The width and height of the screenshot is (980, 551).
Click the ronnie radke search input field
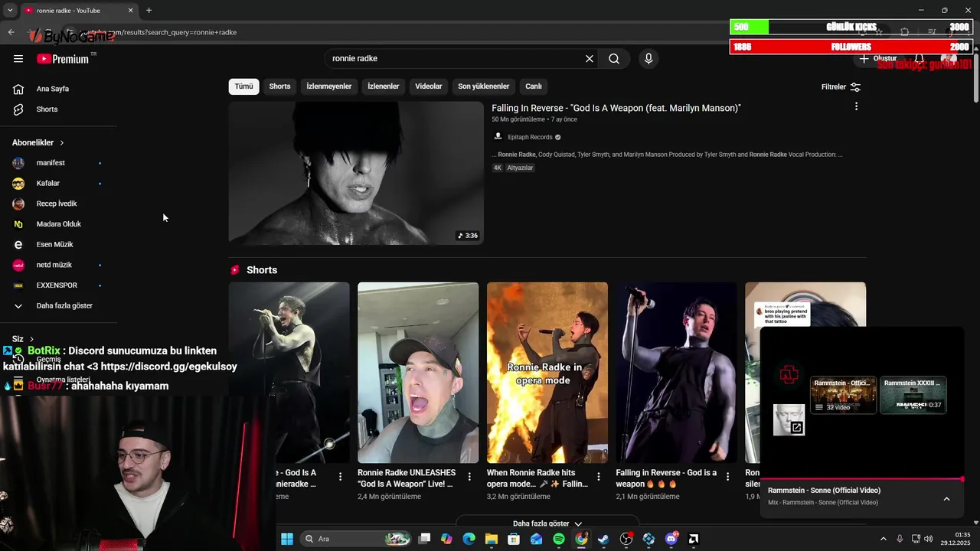[x=456, y=59]
